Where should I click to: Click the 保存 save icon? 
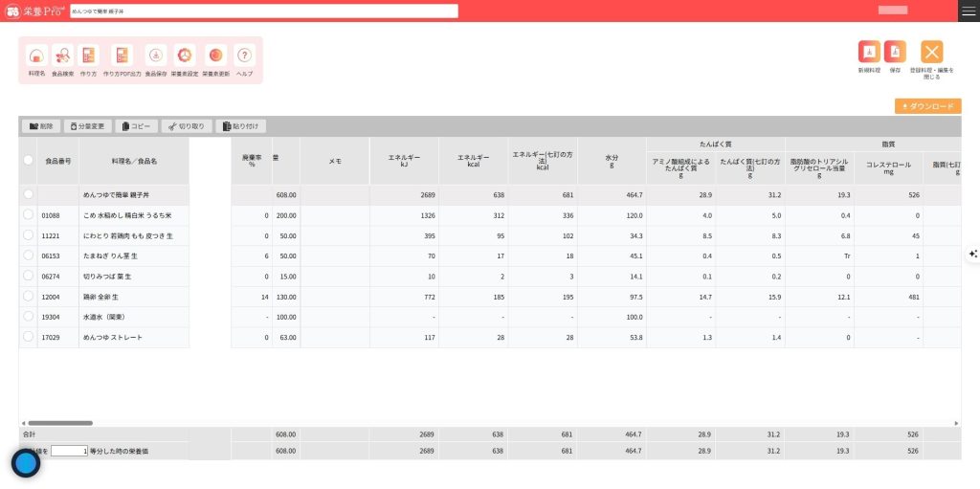(895, 53)
